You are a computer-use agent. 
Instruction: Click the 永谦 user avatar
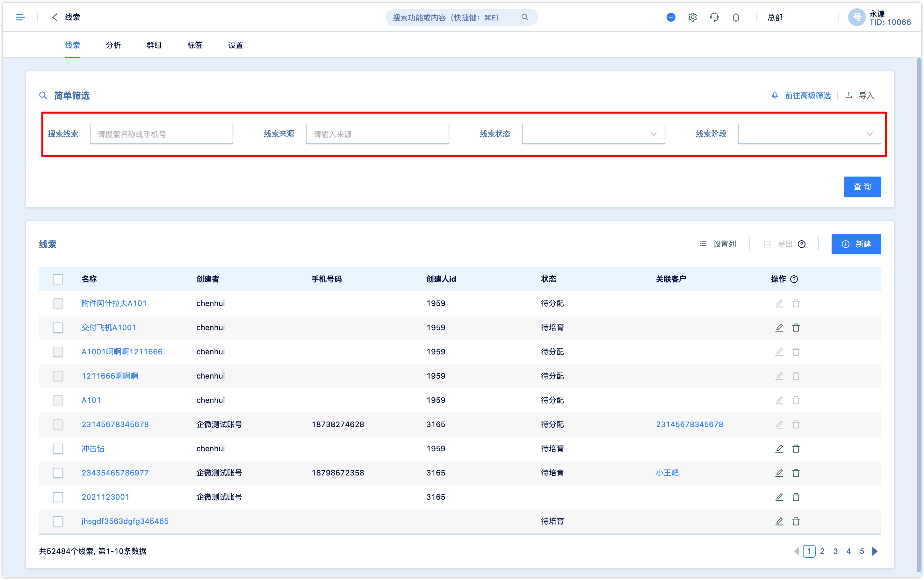pos(856,17)
